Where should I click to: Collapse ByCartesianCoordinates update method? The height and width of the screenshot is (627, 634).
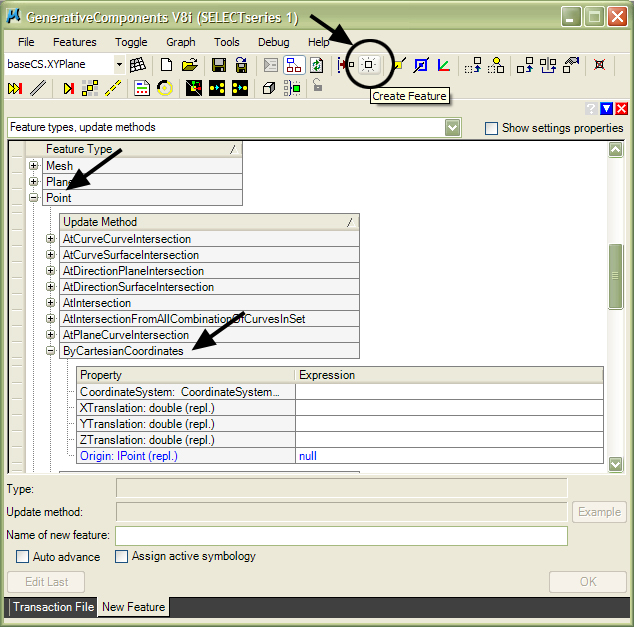pos(50,350)
